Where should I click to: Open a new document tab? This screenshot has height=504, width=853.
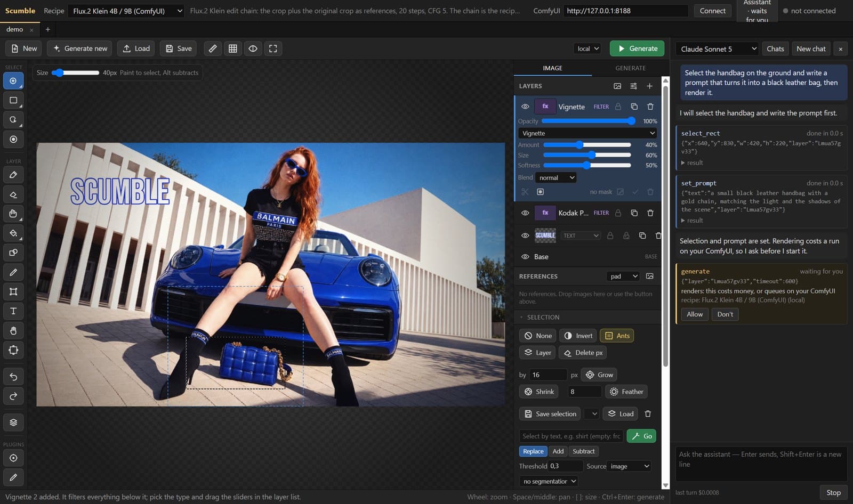(x=47, y=29)
